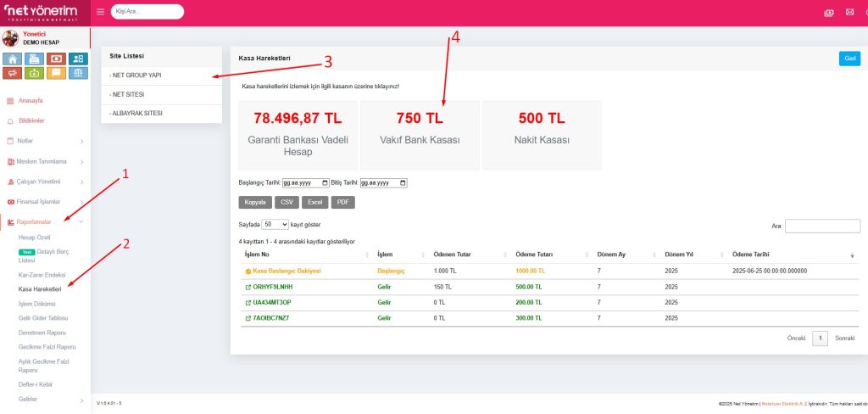Open transaction link ORHYF9LNHH

tap(272, 287)
